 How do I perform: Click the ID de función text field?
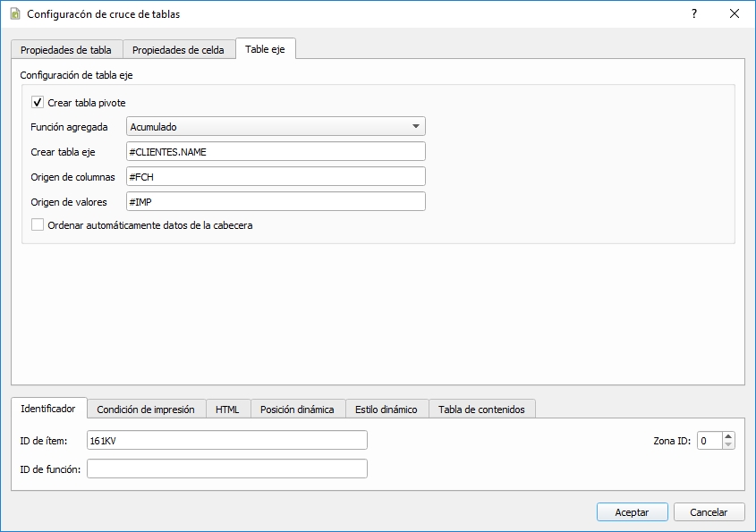click(226, 469)
